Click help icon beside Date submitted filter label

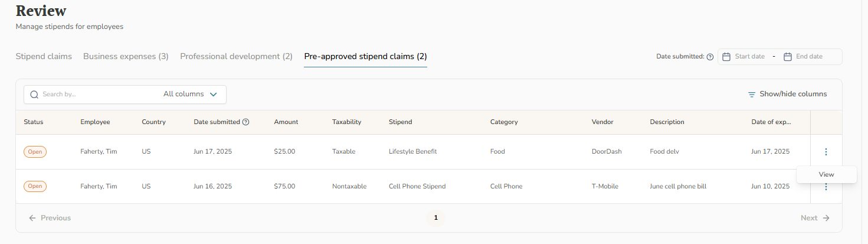click(710, 57)
